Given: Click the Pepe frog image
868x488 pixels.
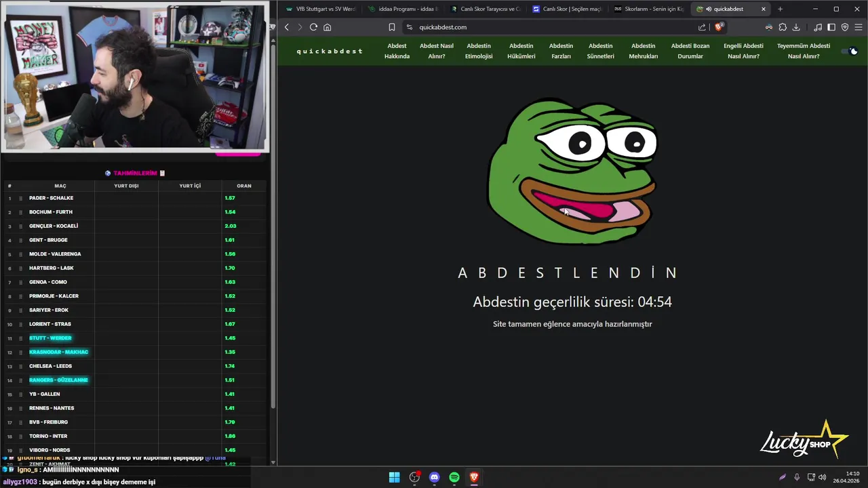Looking at the screenshot, I should click(572, 171).
